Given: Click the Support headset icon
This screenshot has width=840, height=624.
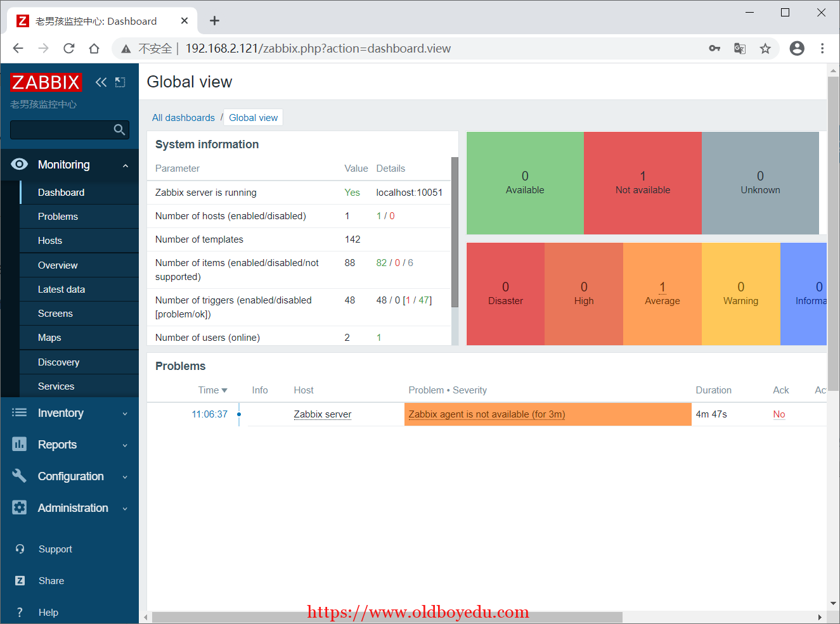Looking at the screenshot, I should tap(20, 549).
